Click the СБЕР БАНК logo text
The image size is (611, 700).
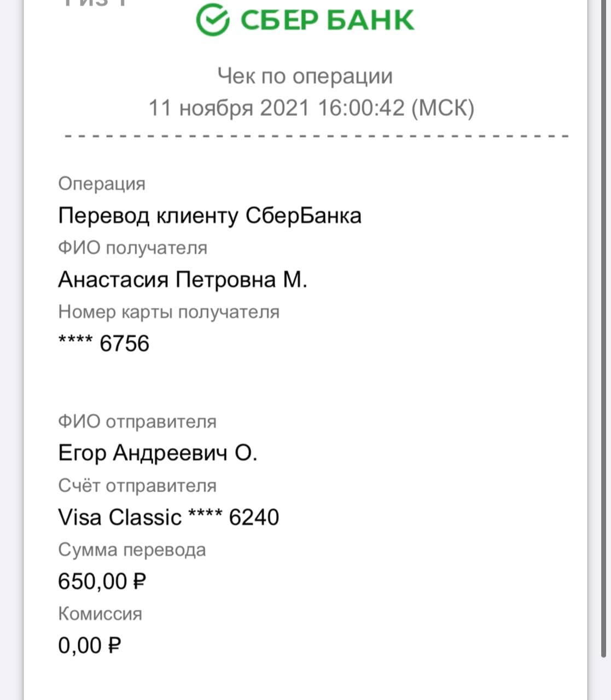pos(327,20)
